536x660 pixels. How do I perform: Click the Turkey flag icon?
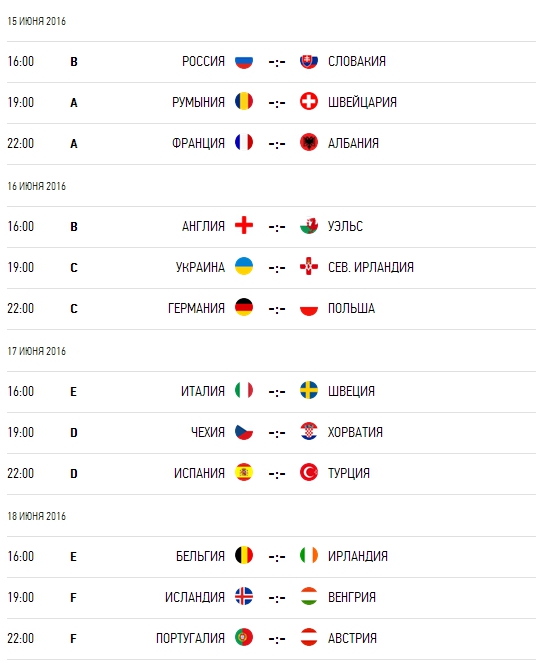coord(309,472)
